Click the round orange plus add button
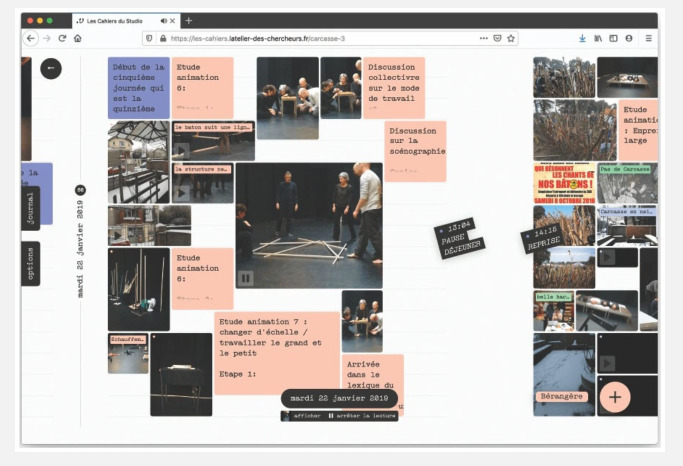Screen dimensions: 683x466 point(615,397)
